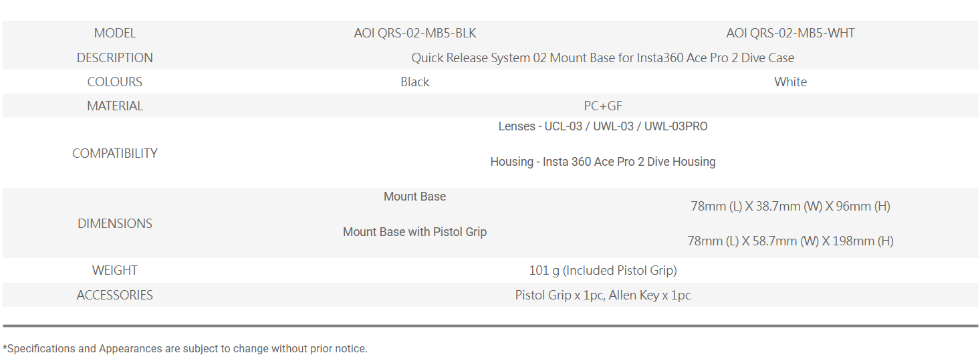
Task: Select the AOI QRS-02-MB5-BLK model text
Action: pos(415,33)
